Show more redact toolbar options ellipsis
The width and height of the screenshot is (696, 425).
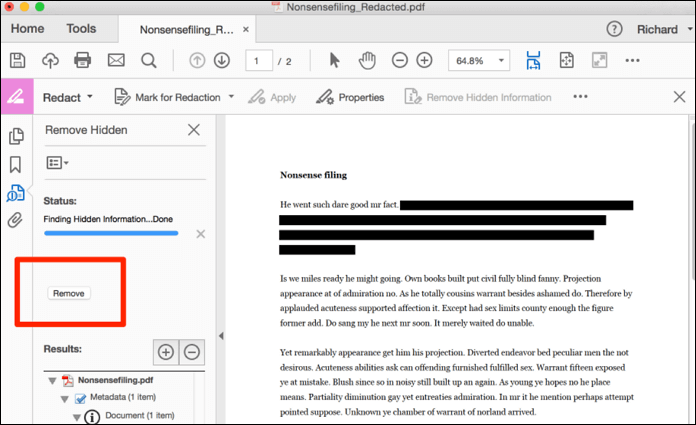[580, 96]
